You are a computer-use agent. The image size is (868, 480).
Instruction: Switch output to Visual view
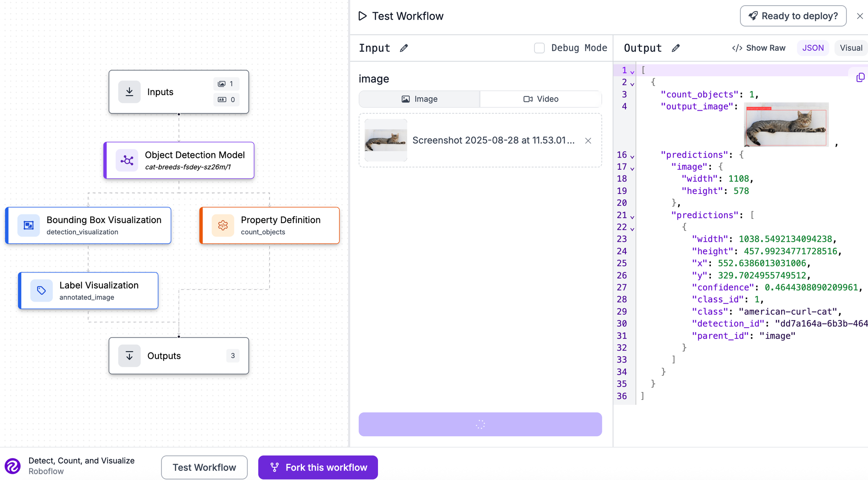pos(851,48)
